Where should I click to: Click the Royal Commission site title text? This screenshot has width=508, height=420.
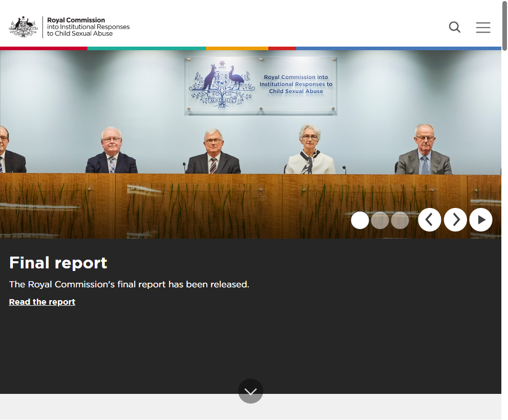click(88, 27)
